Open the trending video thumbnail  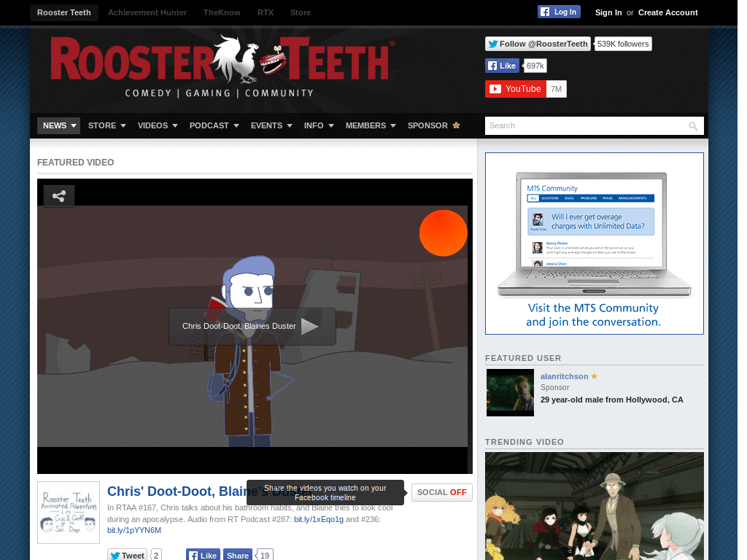click(594, 506)
